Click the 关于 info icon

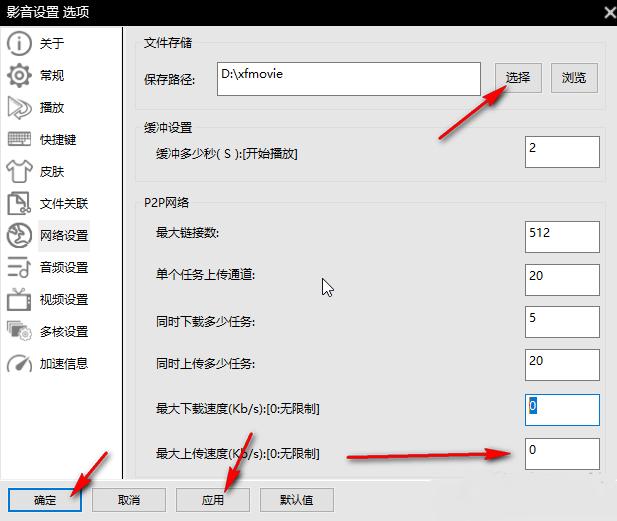pyautogui.click(x=19, y=44)
